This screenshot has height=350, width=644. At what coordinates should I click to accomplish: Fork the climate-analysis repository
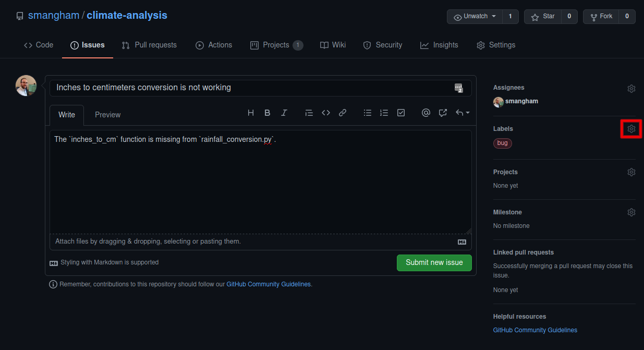tap(601, 17)
